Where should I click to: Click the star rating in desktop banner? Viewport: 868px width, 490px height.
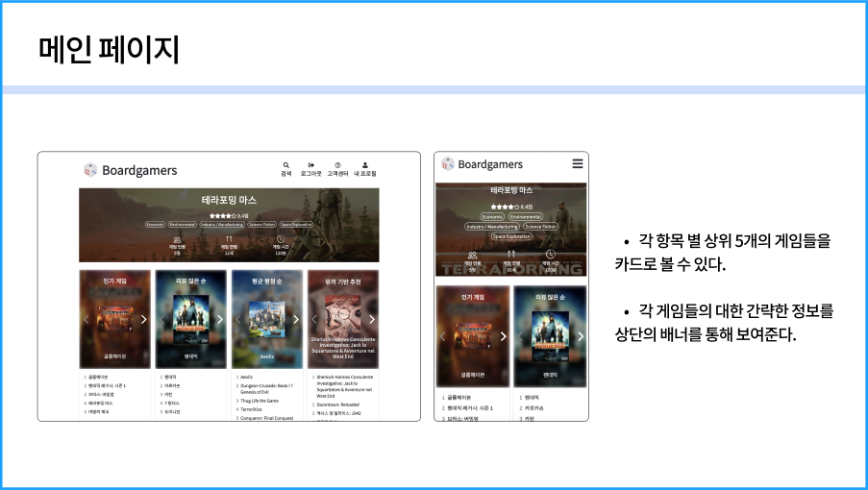click(x=223, y=215)
